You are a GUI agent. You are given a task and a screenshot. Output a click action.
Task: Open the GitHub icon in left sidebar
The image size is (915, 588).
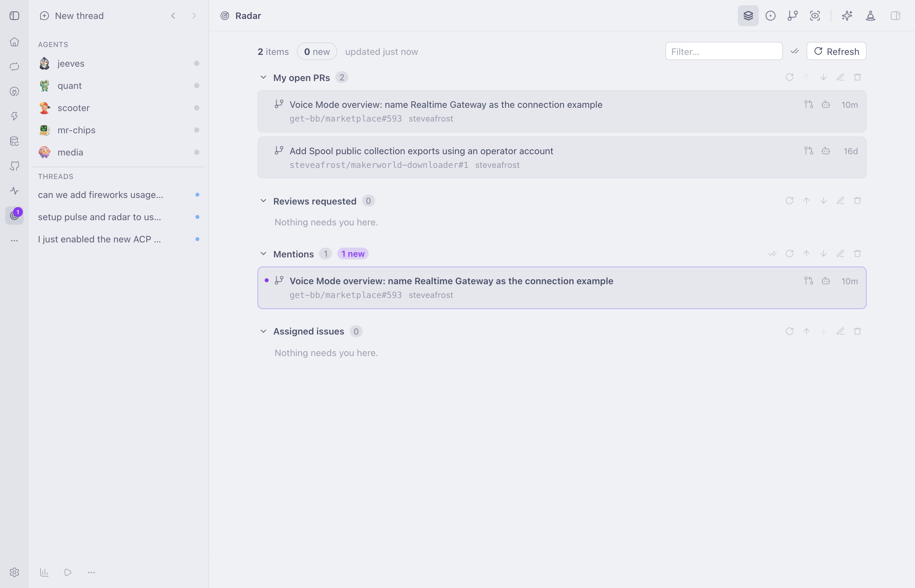coord(14,166)
